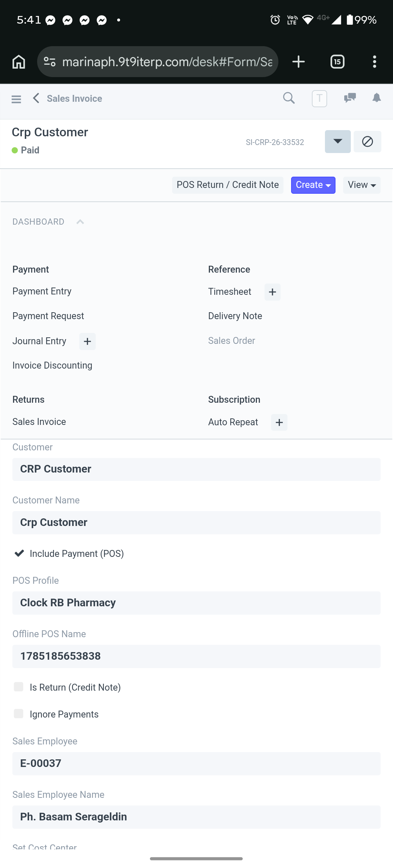Screen dimensions: 393x868
Task: Open the Create dropdown menu
Action: coord(313,185)
